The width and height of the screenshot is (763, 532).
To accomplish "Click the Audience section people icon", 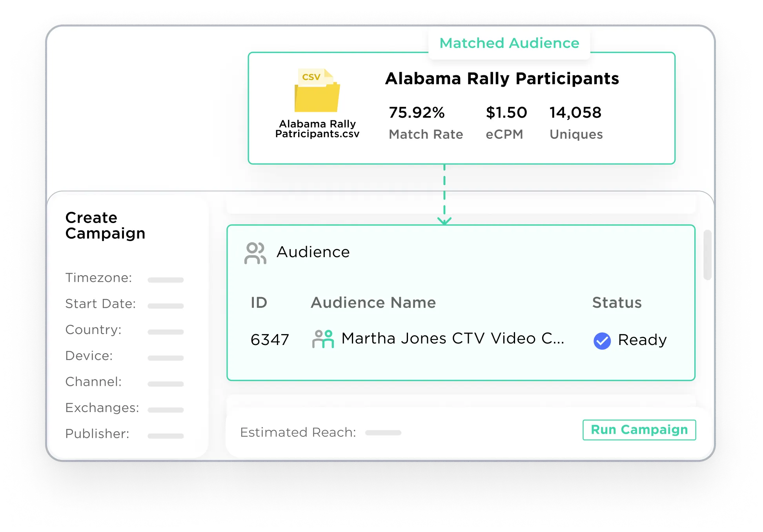I will coord(255,253).
